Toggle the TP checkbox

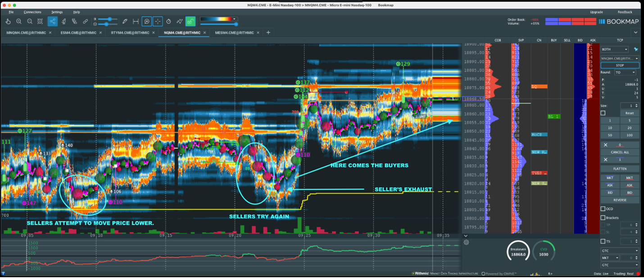click(x=603, y=225)
